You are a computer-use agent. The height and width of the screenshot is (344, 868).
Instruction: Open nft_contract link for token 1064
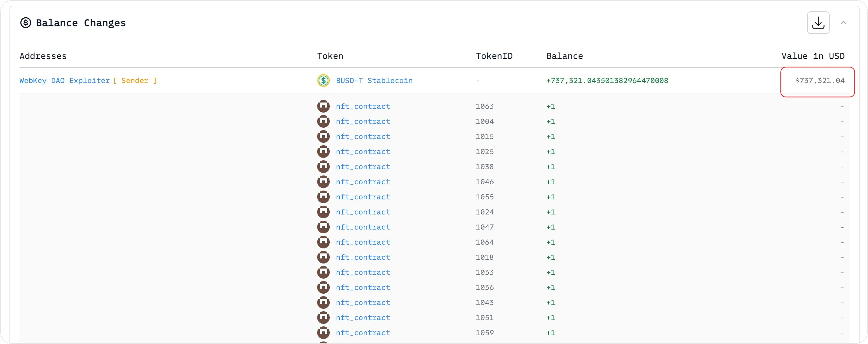363,242
